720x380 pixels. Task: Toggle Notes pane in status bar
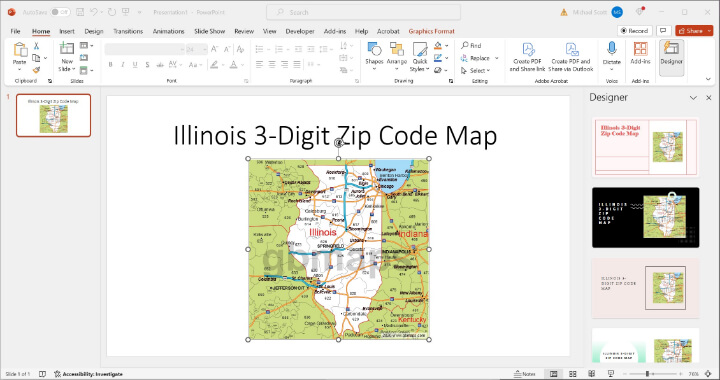[525, 374]
